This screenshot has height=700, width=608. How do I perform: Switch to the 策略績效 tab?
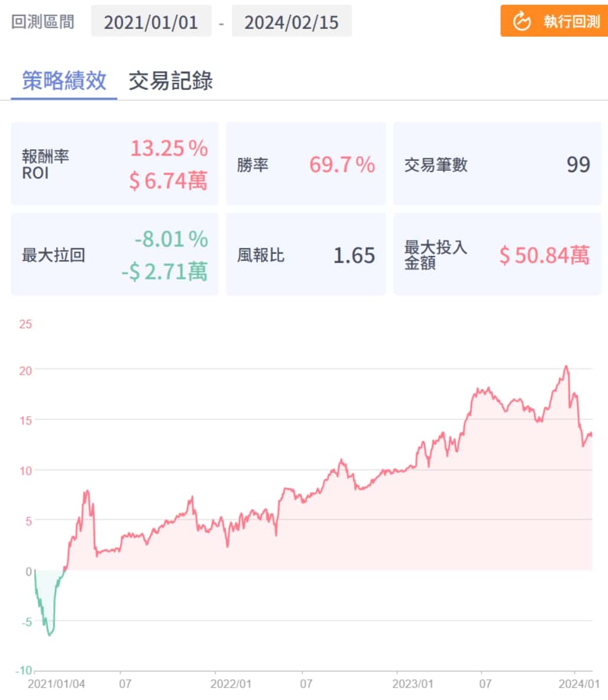[x=64, y=80]
